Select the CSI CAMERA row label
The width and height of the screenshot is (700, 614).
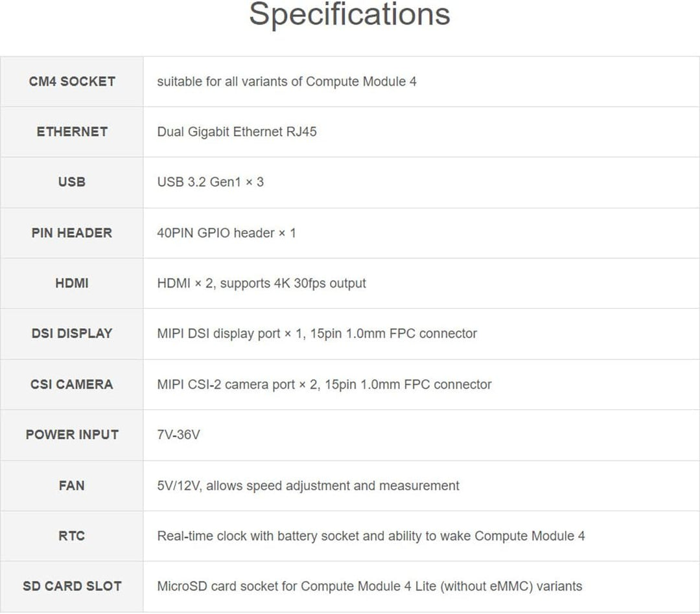pos(72,384)
